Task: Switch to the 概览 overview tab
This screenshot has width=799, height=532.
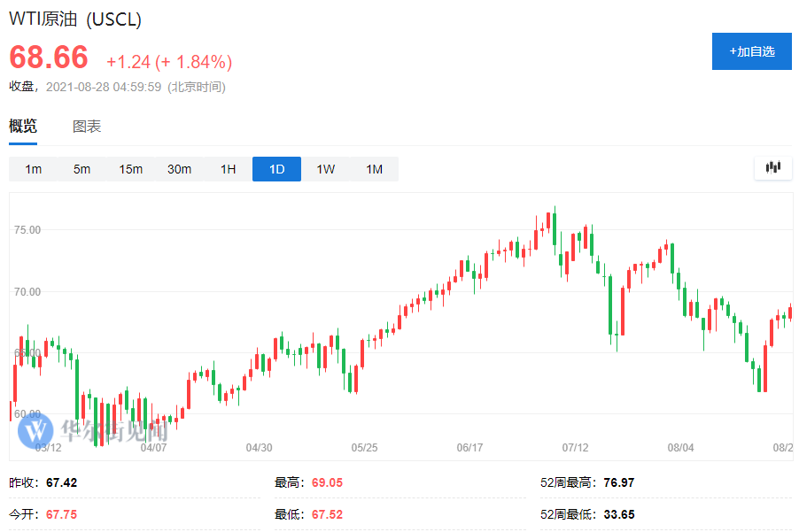Action: [23, 127]
